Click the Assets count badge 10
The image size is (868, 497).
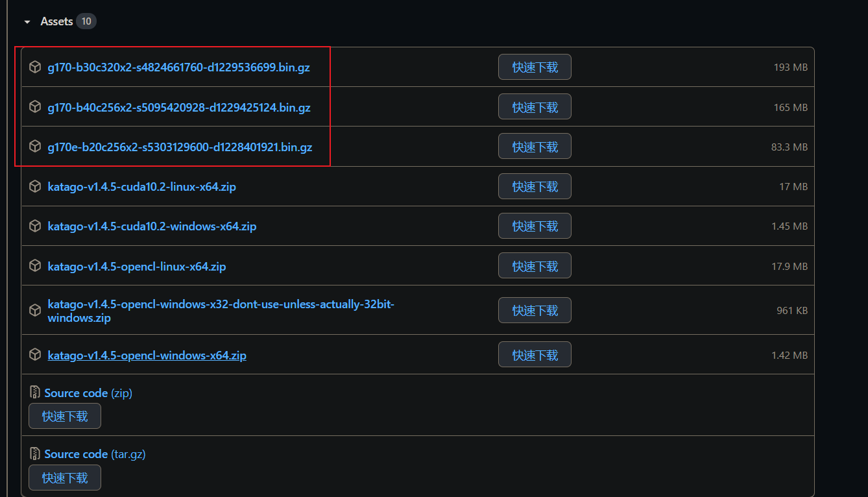(x=86, y=21)
